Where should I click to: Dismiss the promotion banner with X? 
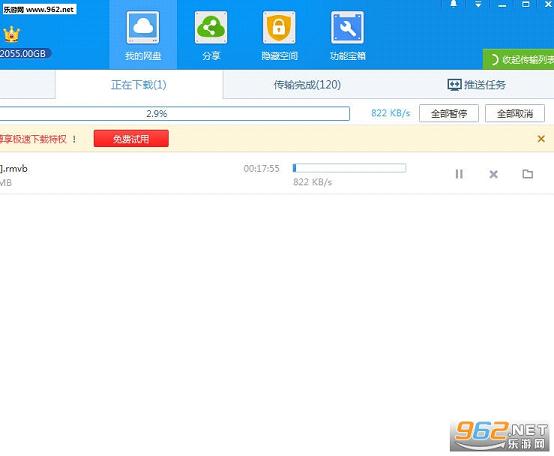coord(541,139)
